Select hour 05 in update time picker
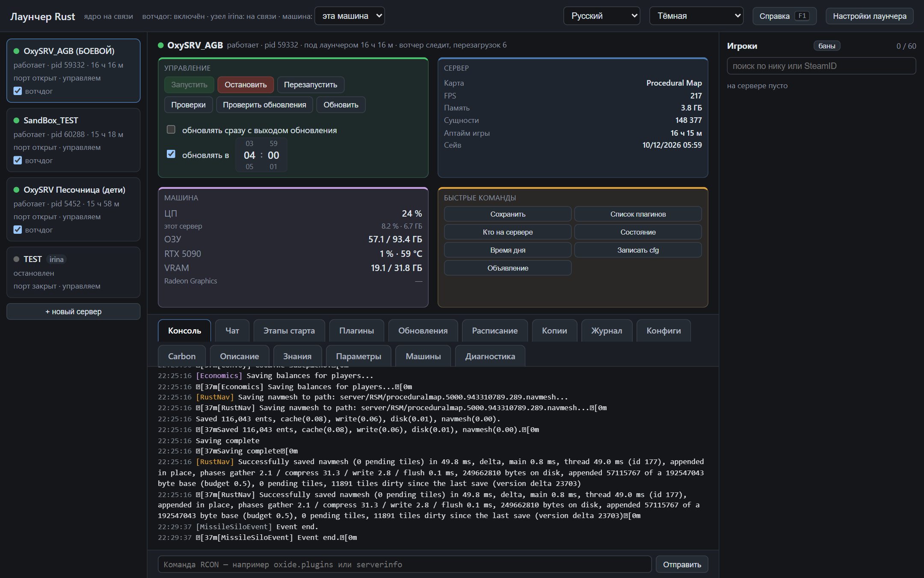 point(249,167)
